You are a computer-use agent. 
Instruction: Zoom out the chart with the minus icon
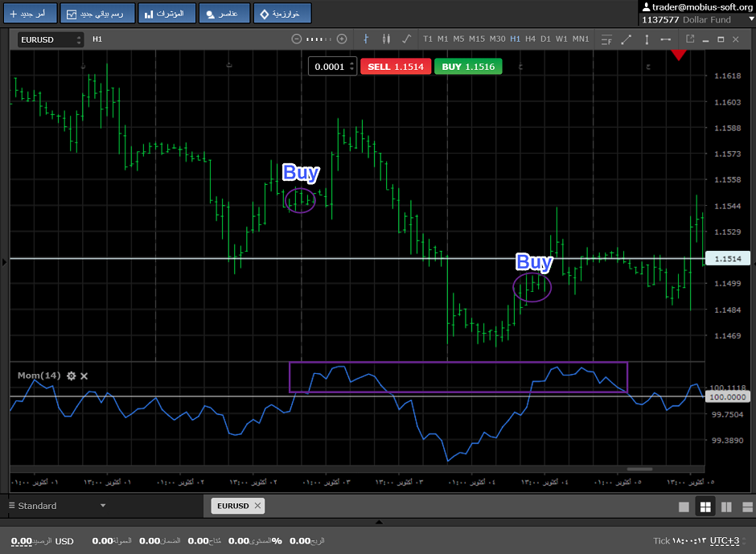tap(297, 39)
